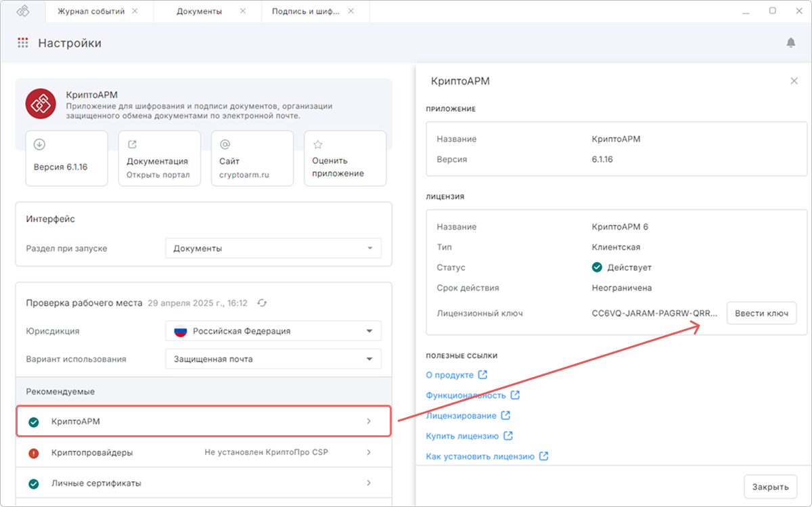This screenshot has height=507, width=812.
Task: Maximize the application window
Action: (773, 11)
